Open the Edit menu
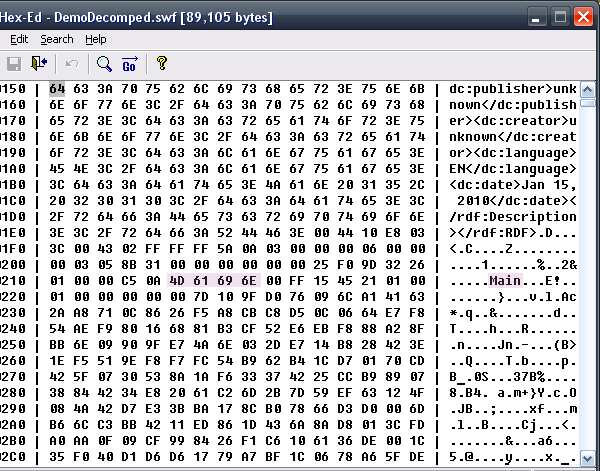The width and height of the screenshot is (600, 471). click(19, 39)
